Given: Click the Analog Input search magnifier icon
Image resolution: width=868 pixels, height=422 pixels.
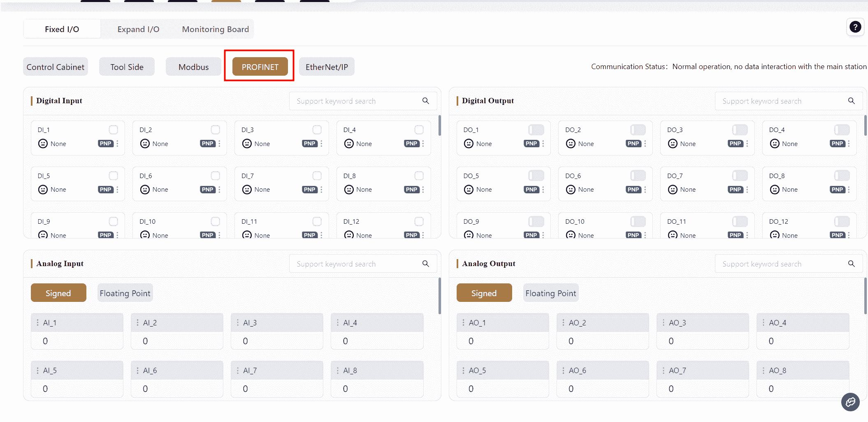Looking at the screenshot, I should (425, 264).
